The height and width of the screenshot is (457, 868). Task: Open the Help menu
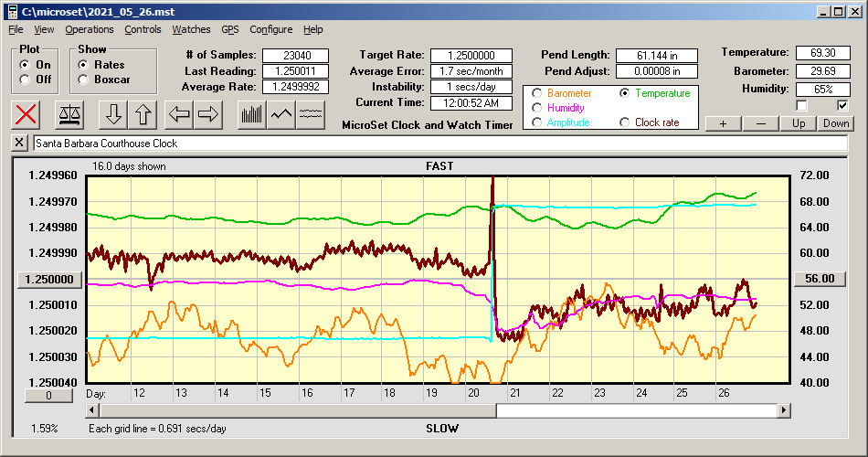pos(312,29)
